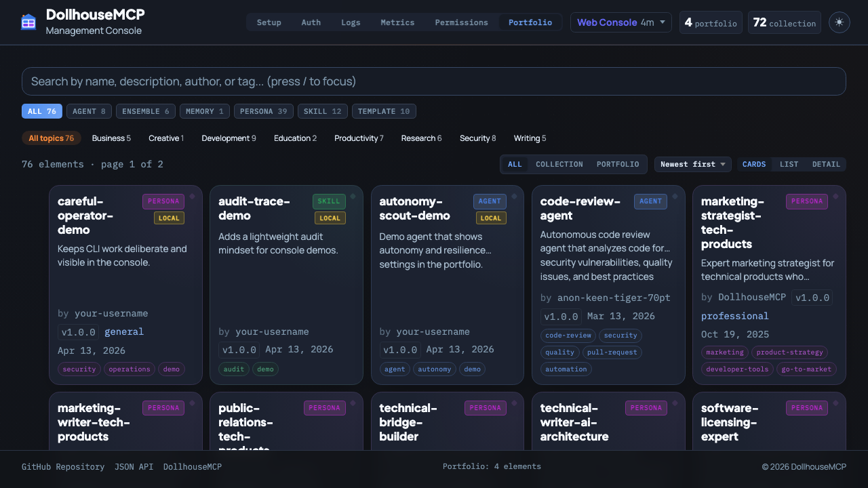This screenshot has width=868, height=488.
Task: Toggle the light/dark theme sun button
Action: [840, 22]
